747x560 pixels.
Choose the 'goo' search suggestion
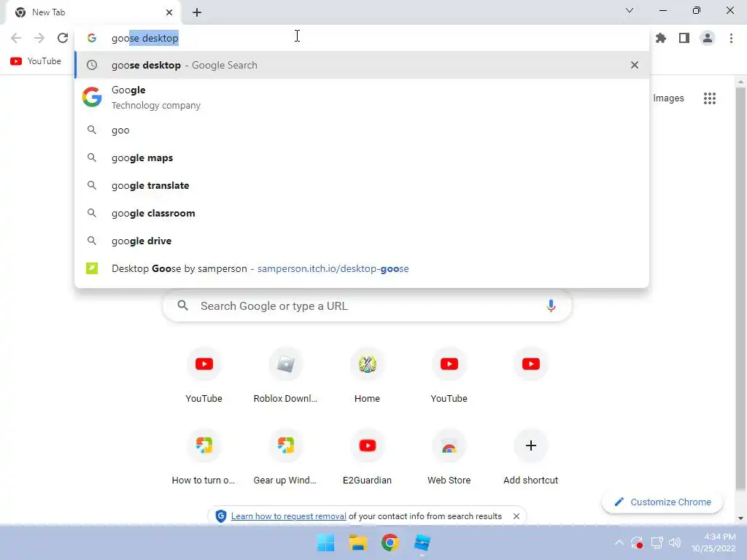click(362, 130)
